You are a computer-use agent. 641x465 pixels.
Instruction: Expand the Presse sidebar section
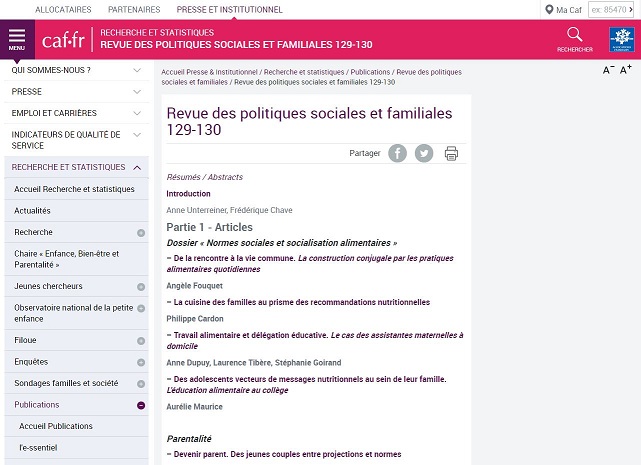(x=137, y=91)
